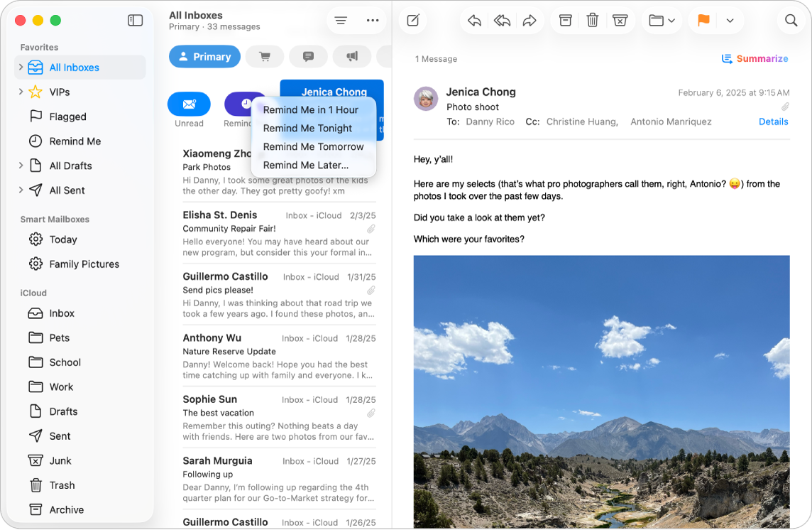Screen dimensions: 812x530
Task: Select the Reply icon in the toolbar
Action: click(474, 20)
